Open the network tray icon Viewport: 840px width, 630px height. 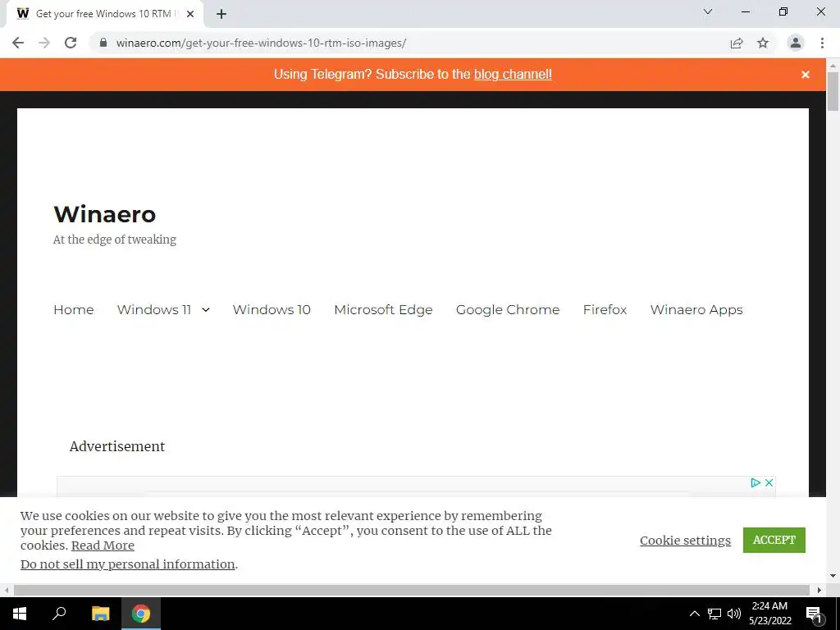714,614
